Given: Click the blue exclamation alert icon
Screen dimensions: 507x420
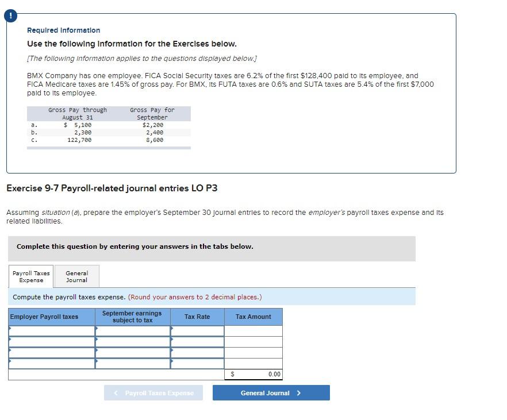Looking at the screenshot, I should [11, 16].
